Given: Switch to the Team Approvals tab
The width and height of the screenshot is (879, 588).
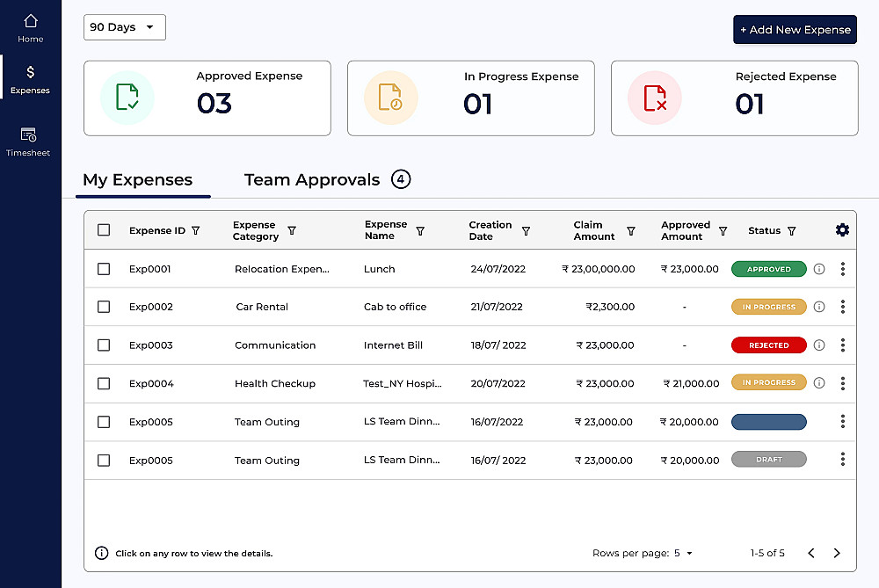Looking at the screenshot, I should (312, 180).
